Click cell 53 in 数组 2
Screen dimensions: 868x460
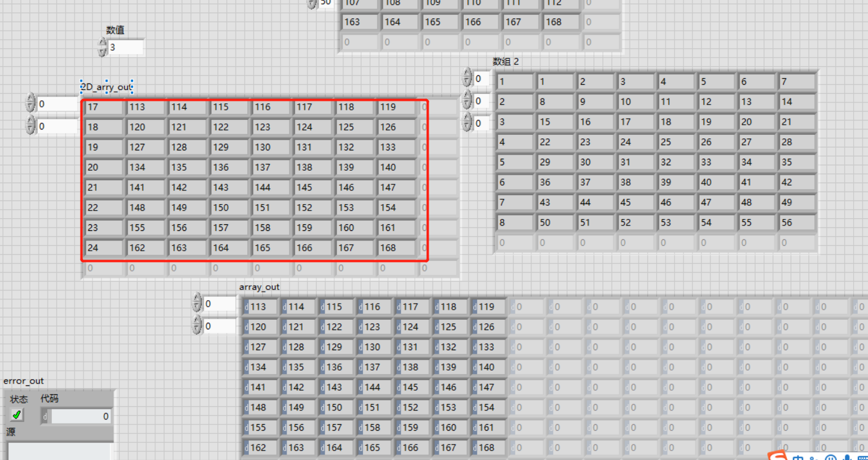[x=676, y=223]
